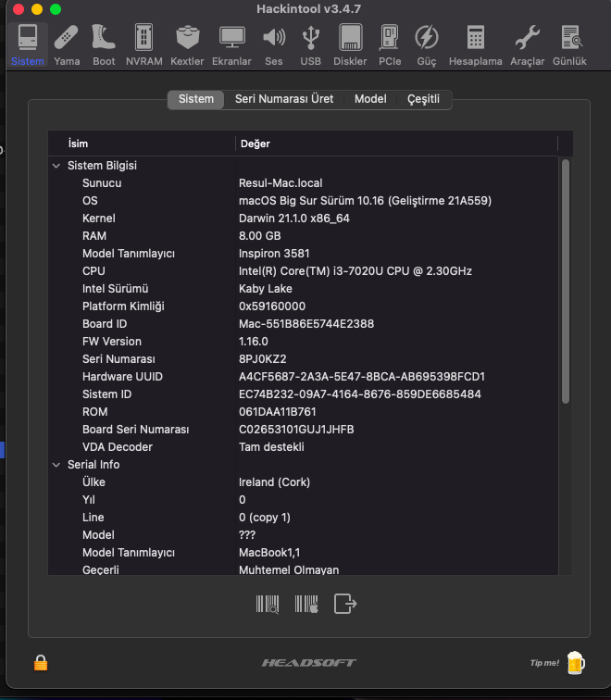
Task: Click the value Mac-551B86E5744E2388
Action: click(306, 324)
